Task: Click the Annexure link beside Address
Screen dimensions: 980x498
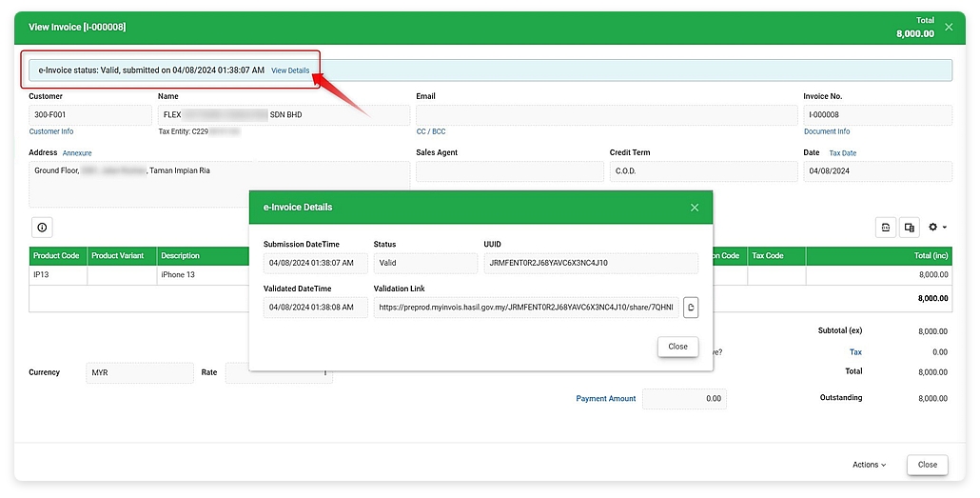Action: click(77, 152)
